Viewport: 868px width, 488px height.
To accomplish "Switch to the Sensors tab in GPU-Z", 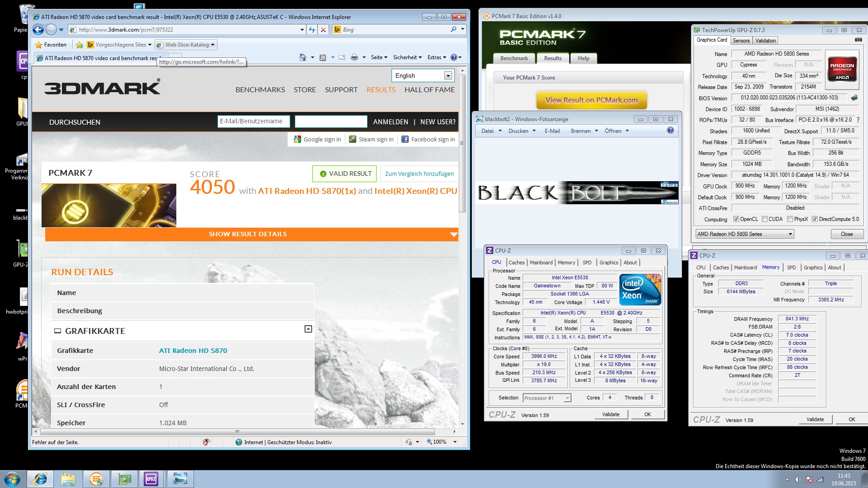I will (741, 41).
